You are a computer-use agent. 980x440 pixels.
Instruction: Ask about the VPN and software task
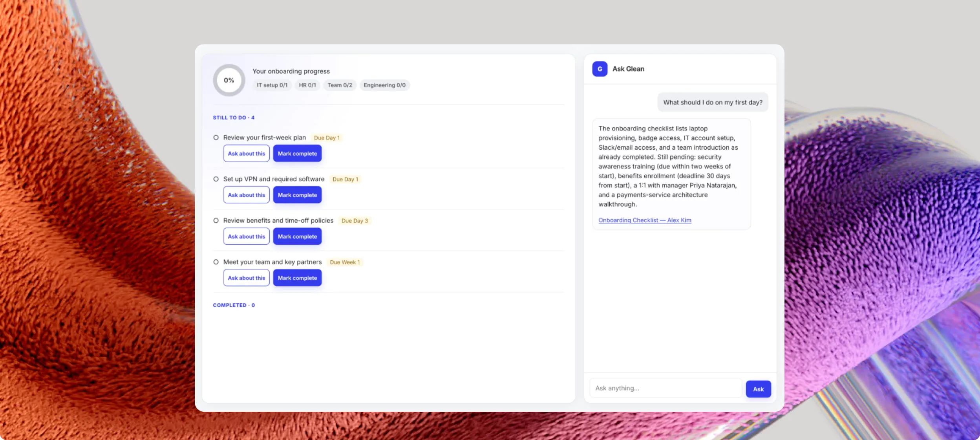point(247,195)
